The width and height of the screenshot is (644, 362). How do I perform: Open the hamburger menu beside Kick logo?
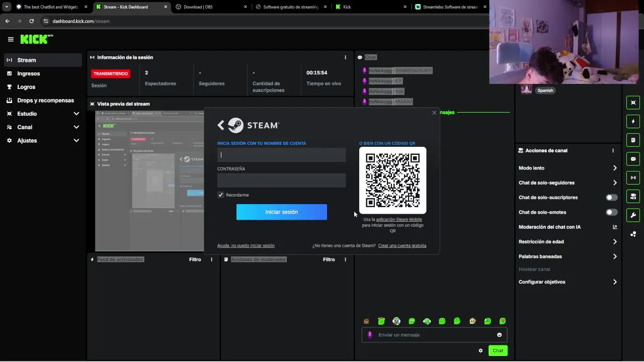pyautogui.click(x=11, y=39)
